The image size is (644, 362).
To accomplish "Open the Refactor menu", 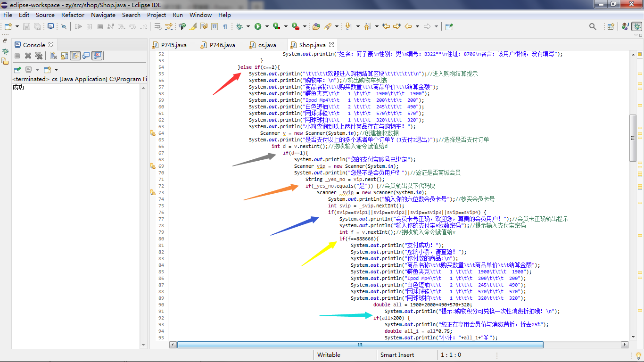I will 73,15.
